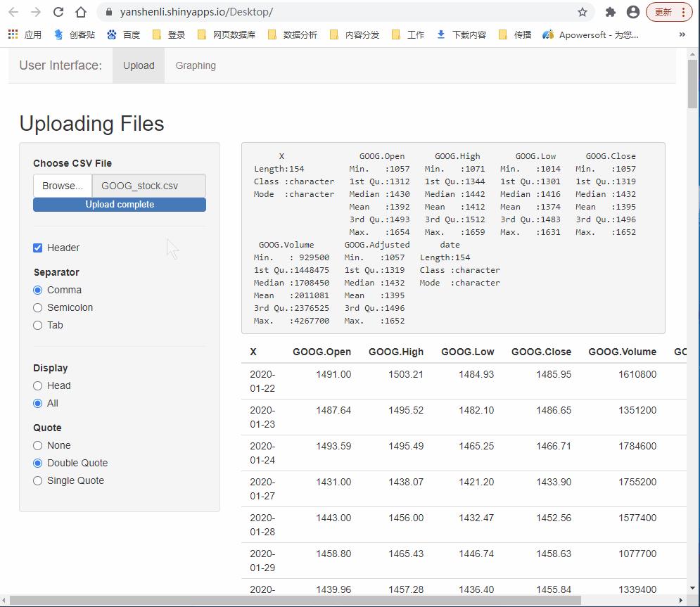Click the Upload complete progress bar
Screen dimensions: 700x607
click(119, 205)
